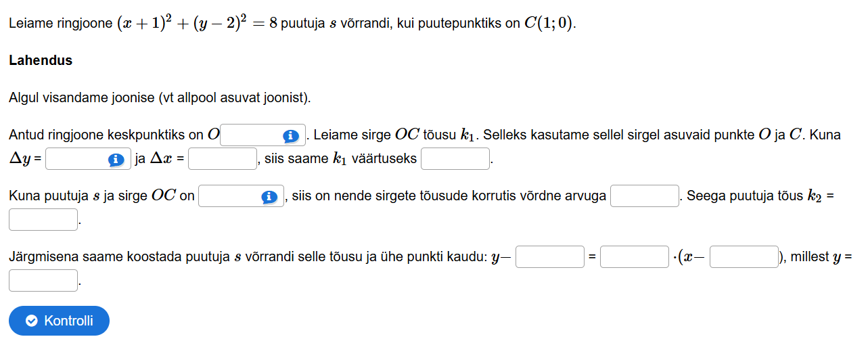Viewport: 868px width, 339px height.
Task: Click the circle equation formula
Action: coord(196,23)
